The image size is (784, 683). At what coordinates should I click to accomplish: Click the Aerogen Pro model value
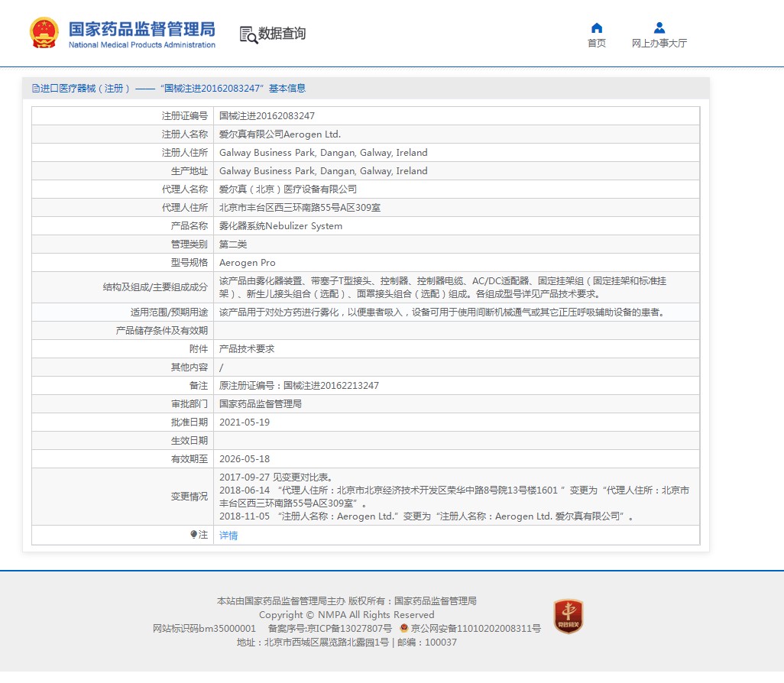click(x=248, y=263)
